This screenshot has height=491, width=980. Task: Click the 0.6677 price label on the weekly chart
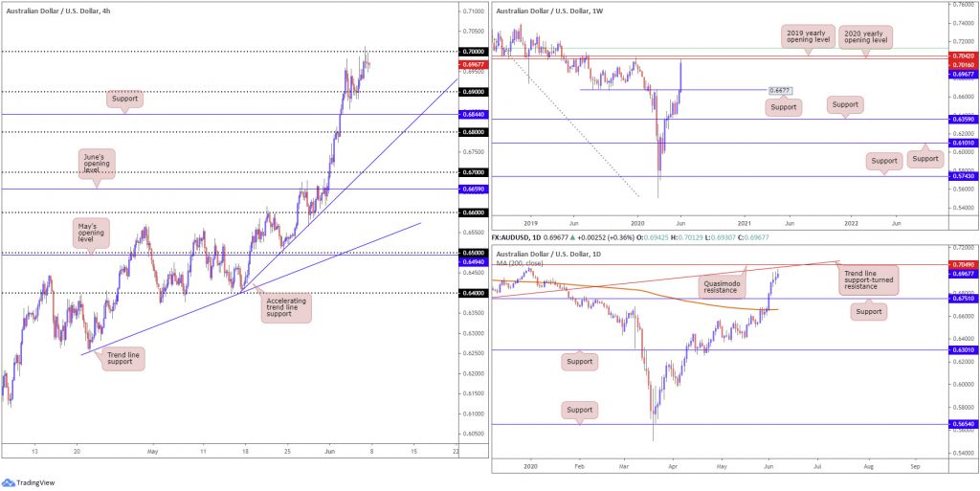[x=781, y=91]
